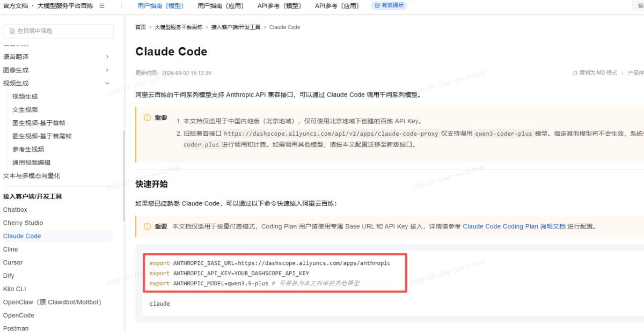The image size is (644, 332).
Task: Open API参考（模型） tab
Action: pyautogui.click(x=279, y=6)
